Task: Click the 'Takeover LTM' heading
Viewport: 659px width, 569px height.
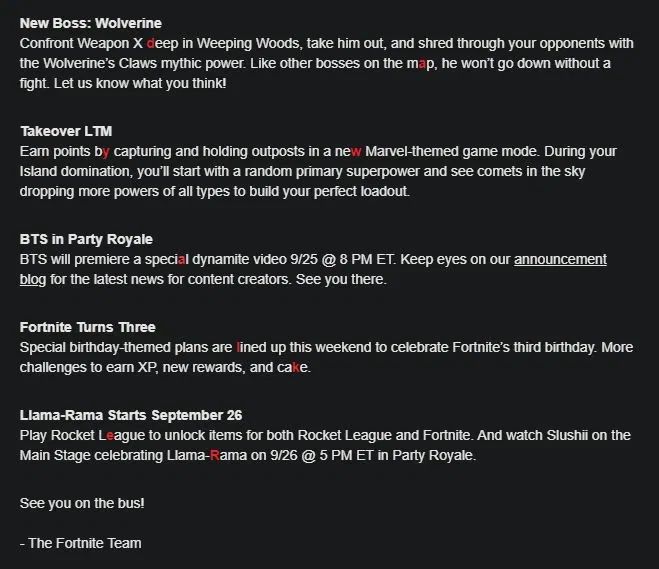Action: pos(66,131)
